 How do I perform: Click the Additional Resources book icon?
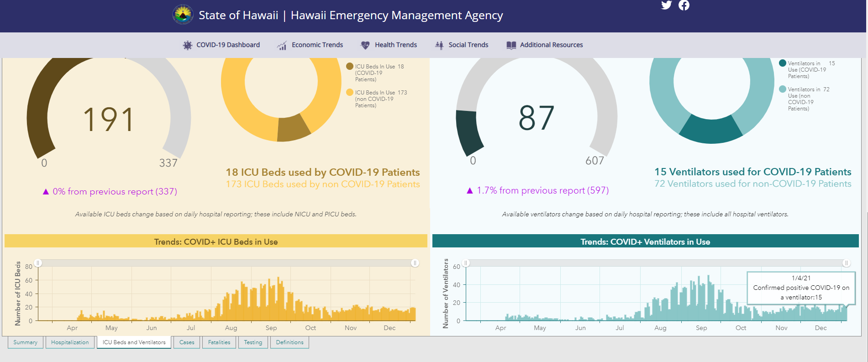(x=511, y=45)
